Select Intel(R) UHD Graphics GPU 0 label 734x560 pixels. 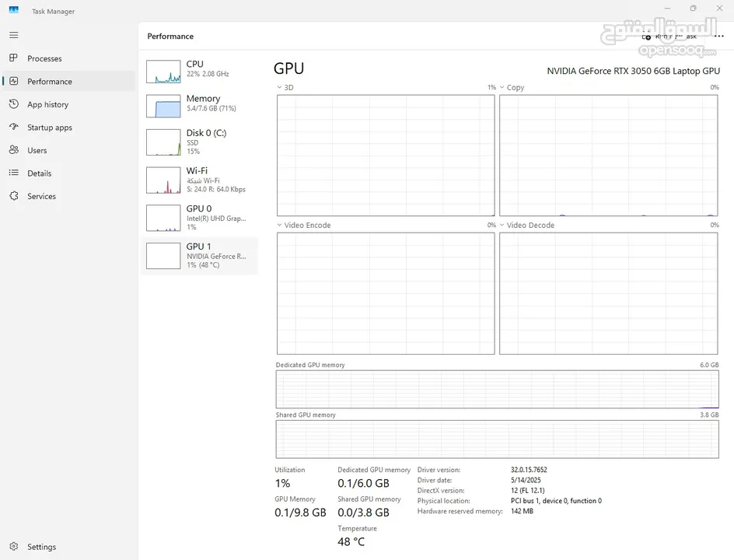point(216,219)
